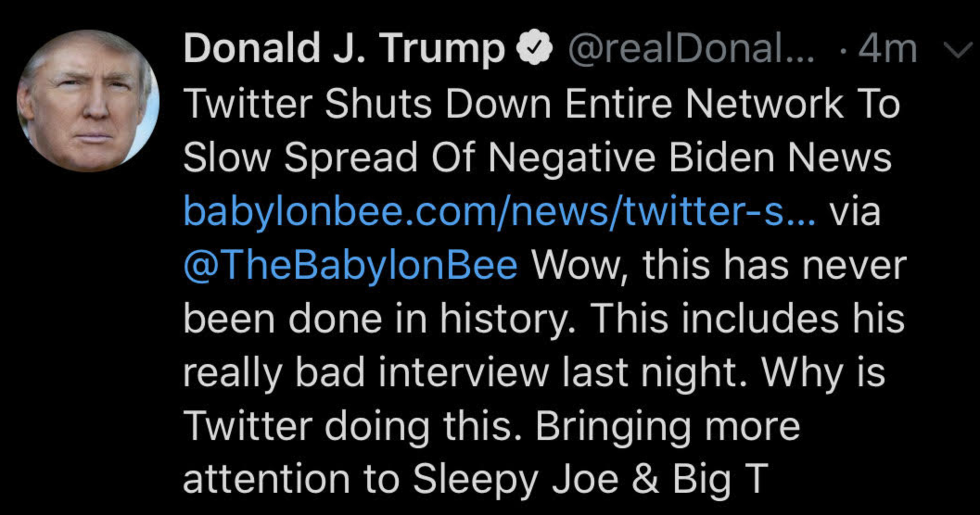Screen dimensions: 980x515
Task: Click 'attention to Sleepy Joe & Big T' line
Action: (476, 480)
